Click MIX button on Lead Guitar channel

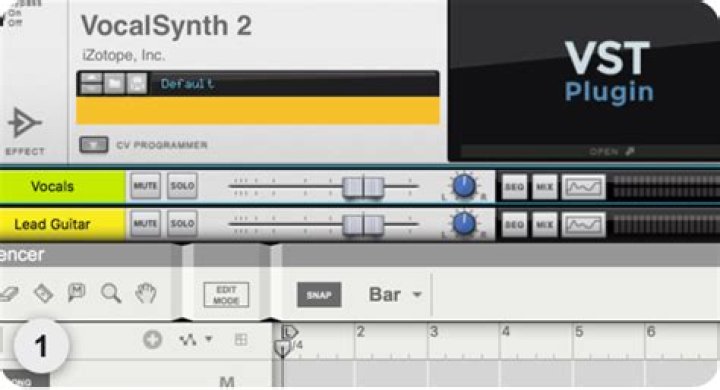pos(545,225)
